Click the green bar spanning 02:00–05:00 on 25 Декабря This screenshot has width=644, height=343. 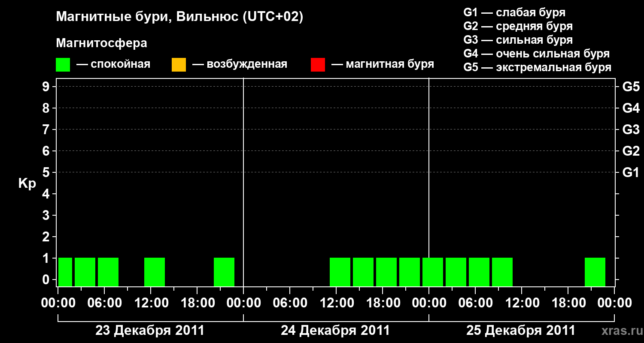pos(456,272)
